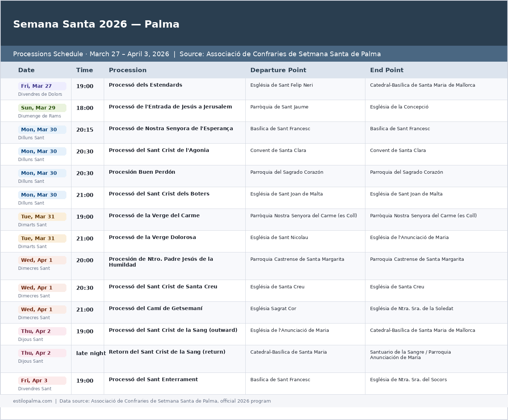
Task: Click "Església de Ntra. Sra. del Socors" end point
Action: pyautogui.click(x=408, y=380)
